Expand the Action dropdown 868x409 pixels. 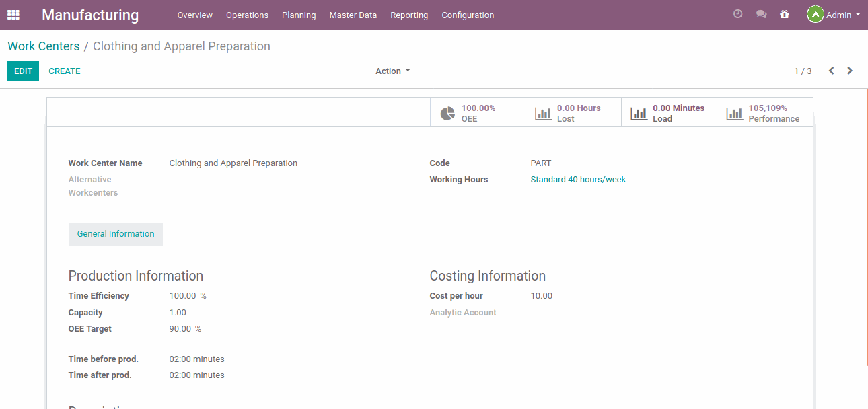[x=392, y=71]
